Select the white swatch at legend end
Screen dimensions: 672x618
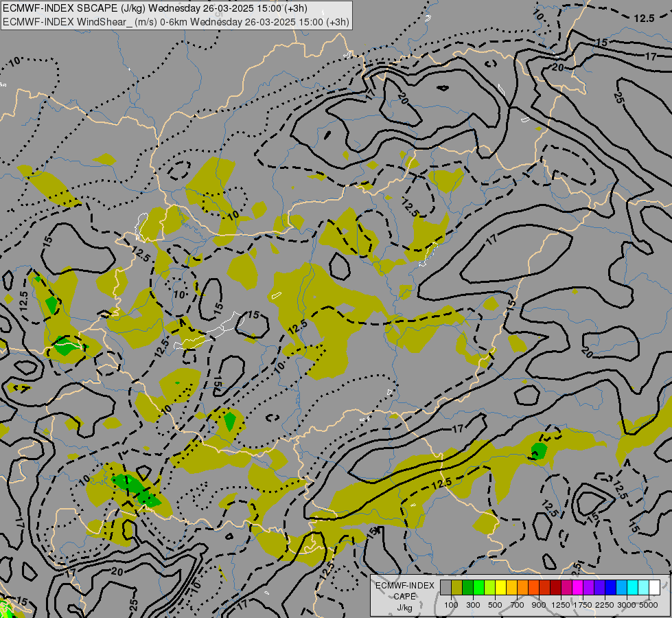click(654, 587)
